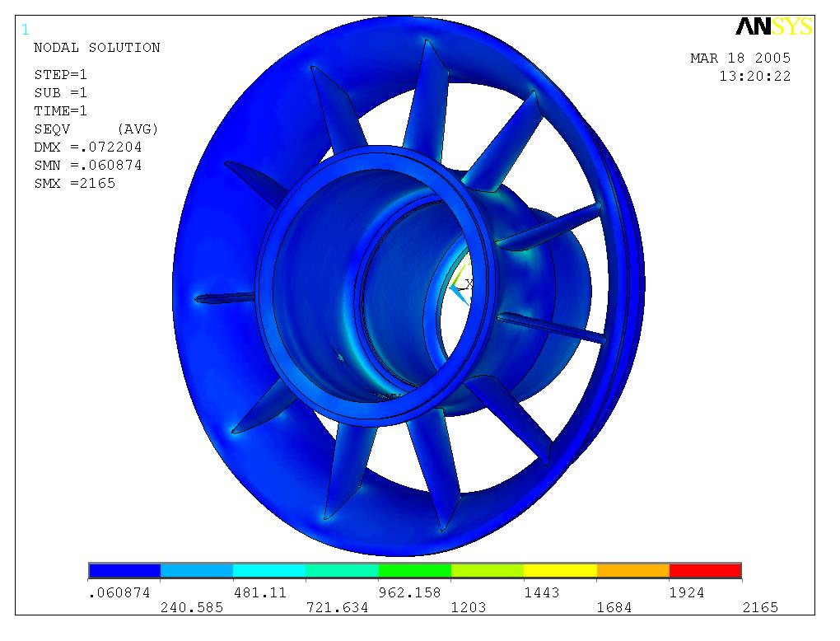Viewport: 840px width, 641px height.
Task: Select the red band in the contour legend
Action: click(705, 570)
